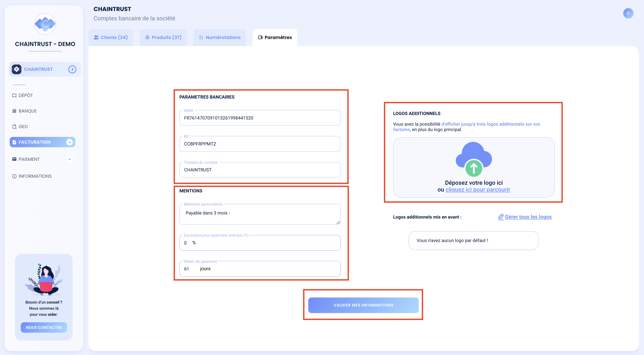Collapse the FACTURATION dropdown chevron
Viewport: 644px width, 355px height.
69,142
